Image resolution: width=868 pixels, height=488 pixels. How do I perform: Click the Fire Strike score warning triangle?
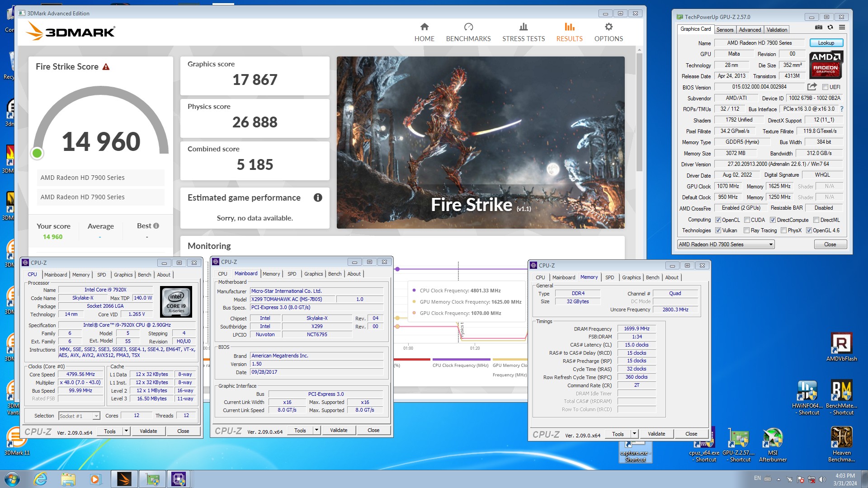click(106, 67)
